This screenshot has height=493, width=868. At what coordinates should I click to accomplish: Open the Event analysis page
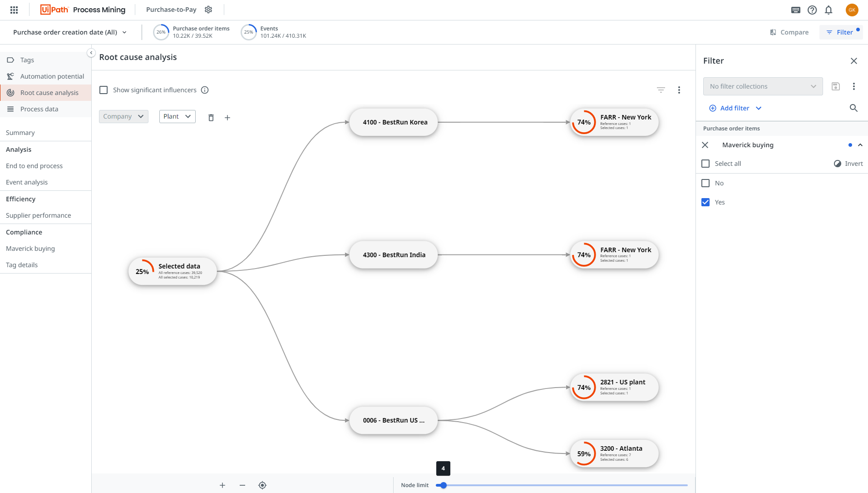coord(26,182)
